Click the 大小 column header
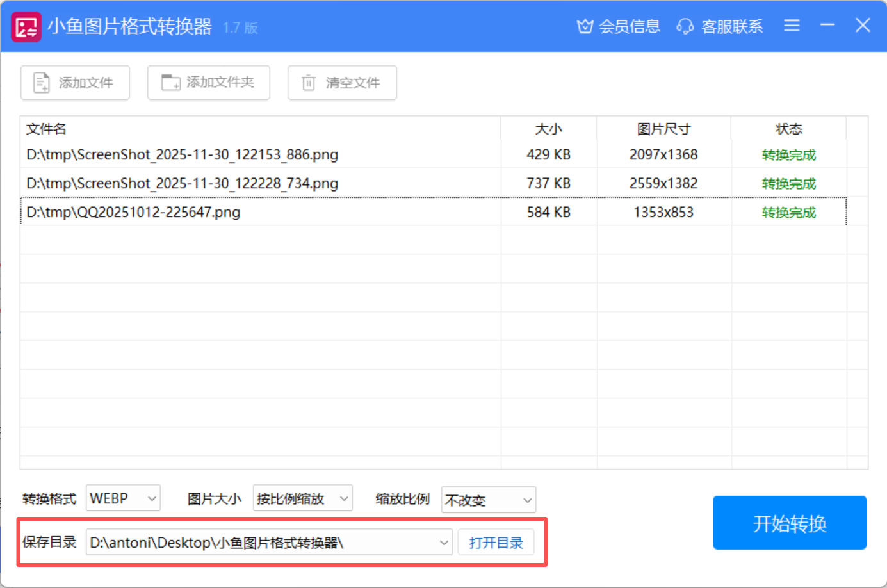887x588 pixels. point(548,129)
